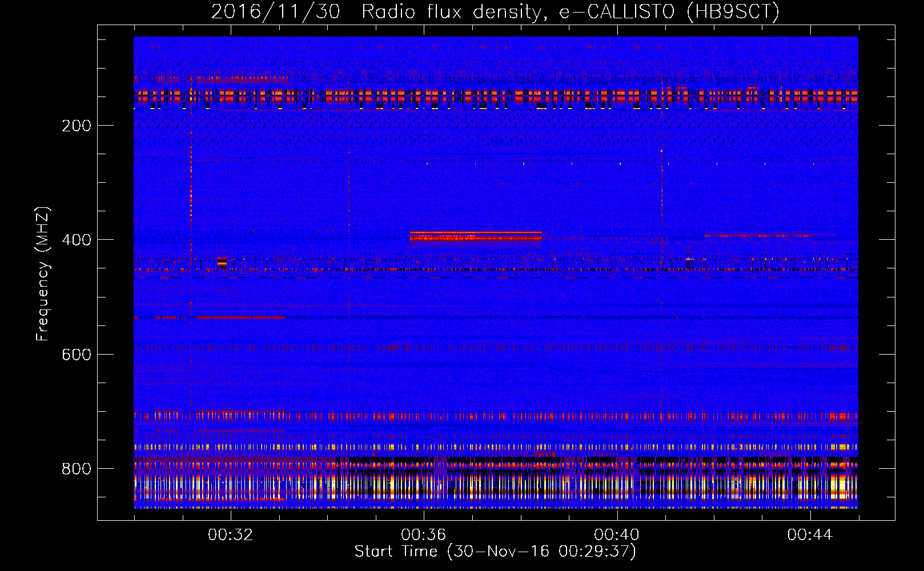
Task: Click the 00:36 time tick label
Action: [x=424, y=534]
